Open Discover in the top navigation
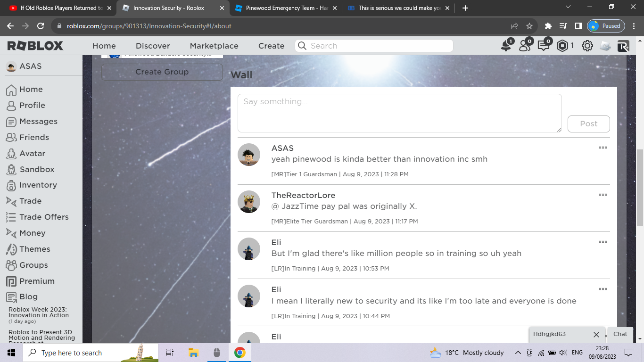 153,46
